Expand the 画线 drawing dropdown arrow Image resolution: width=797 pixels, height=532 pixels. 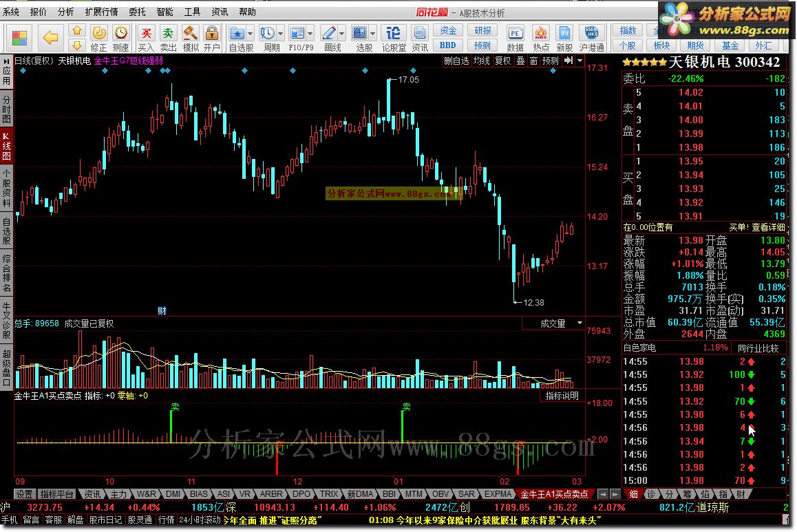[x=341, y=34]
